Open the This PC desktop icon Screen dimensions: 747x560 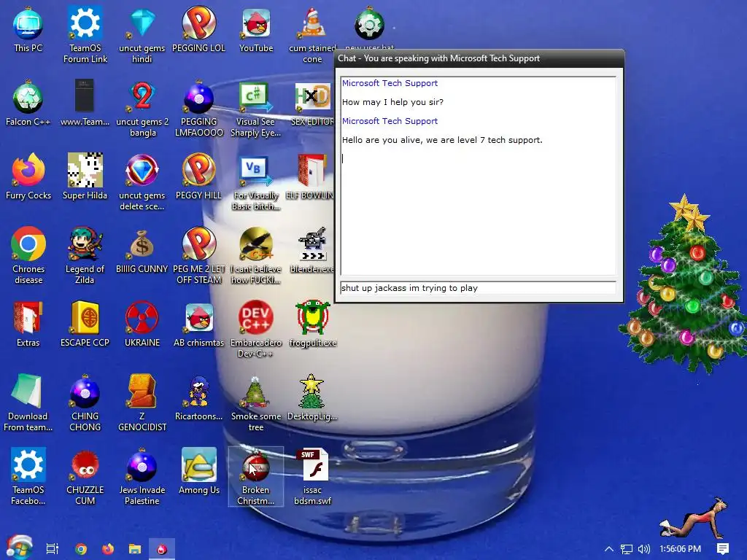(x=28, y=30)
